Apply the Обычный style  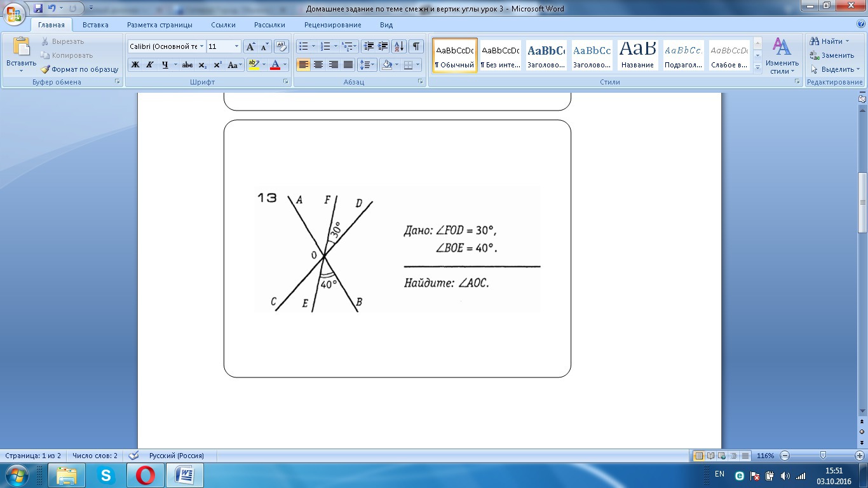coord(455,55)
